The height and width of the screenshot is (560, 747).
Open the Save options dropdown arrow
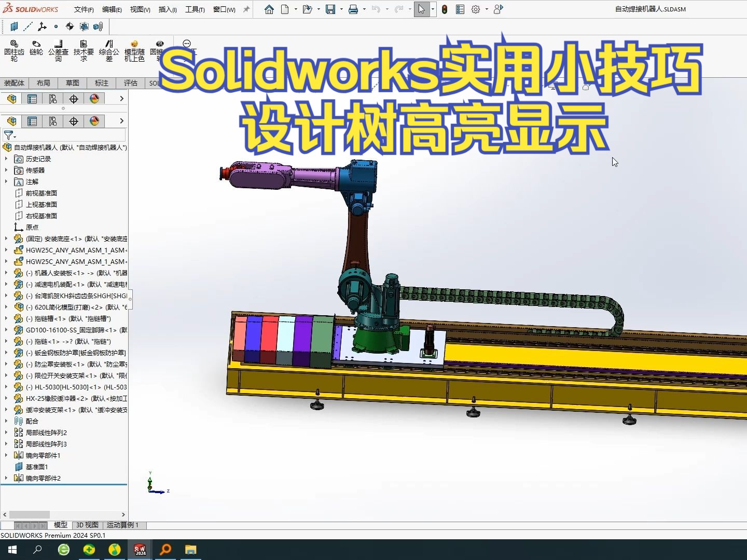[x=341, y=9]
